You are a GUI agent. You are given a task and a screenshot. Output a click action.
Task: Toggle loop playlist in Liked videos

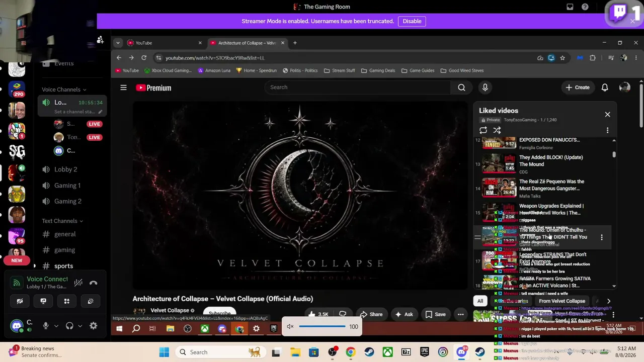coord(483,130)
